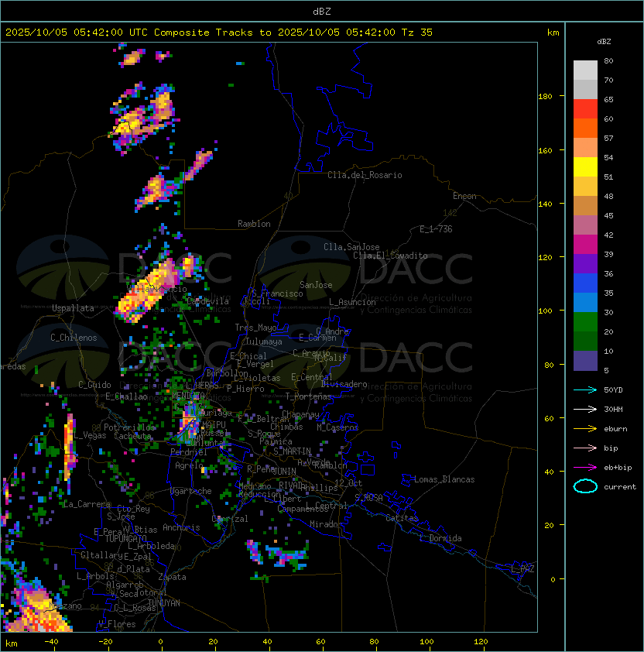Click the 'Ugarteche' map label
Screen dimensions: 644x652
point(190,491)
